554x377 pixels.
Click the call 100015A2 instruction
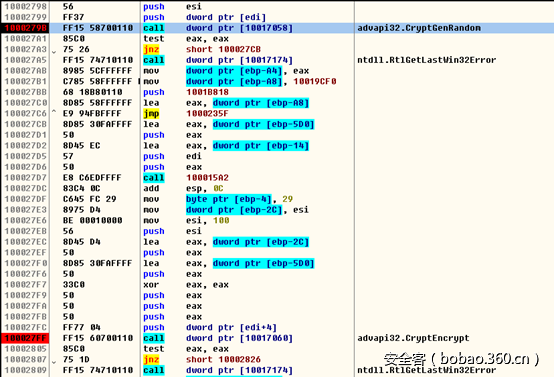(x=186, y=178)
